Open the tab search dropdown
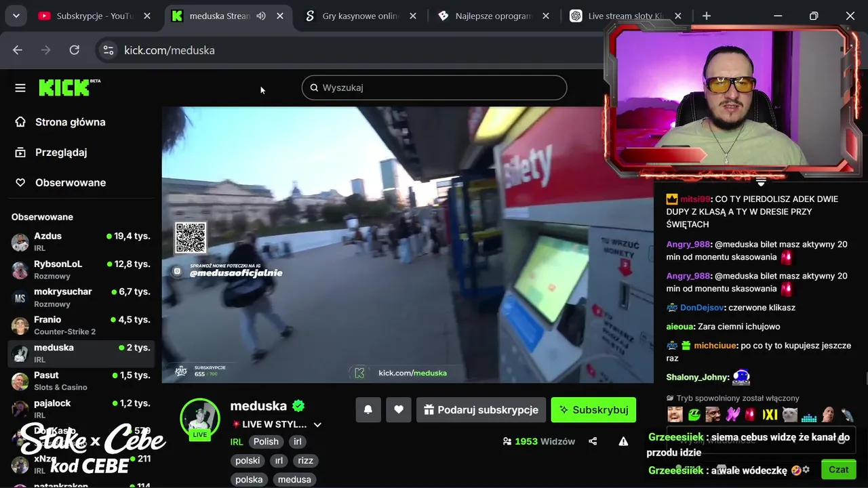Viewport: 868px width, 488px height. coord(16,16)
